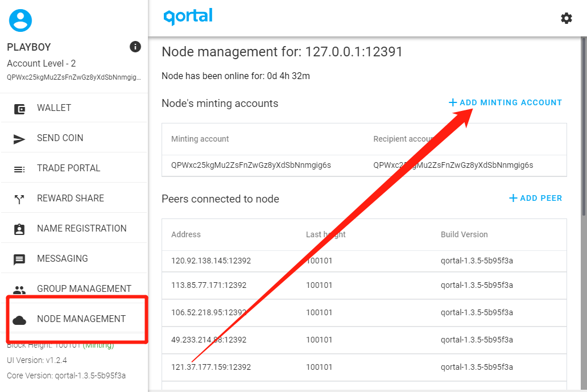Click truncated account address under Account Level

point(74,77)
